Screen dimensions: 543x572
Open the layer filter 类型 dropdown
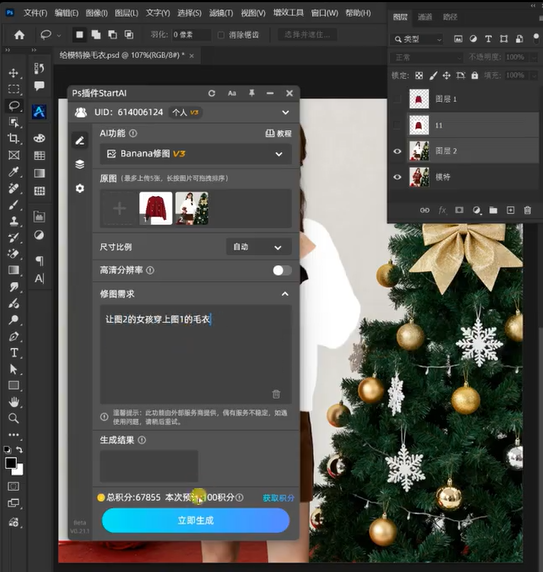point(417,39)
